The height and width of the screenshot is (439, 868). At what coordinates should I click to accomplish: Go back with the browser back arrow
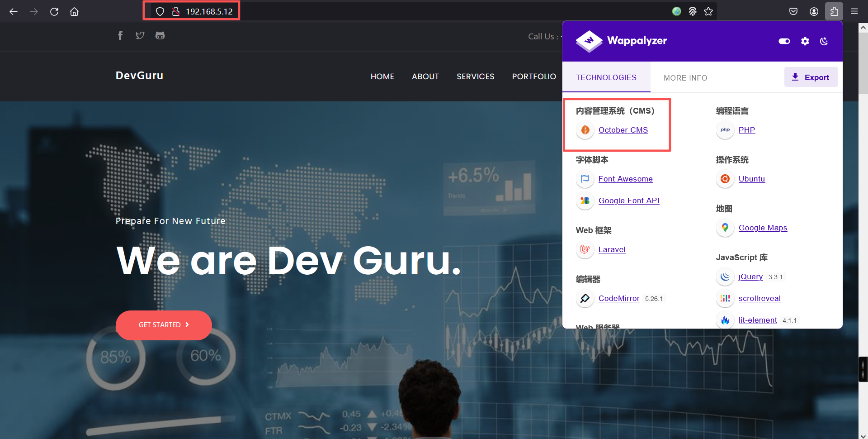pyautogui.click(x=14, y=11)
